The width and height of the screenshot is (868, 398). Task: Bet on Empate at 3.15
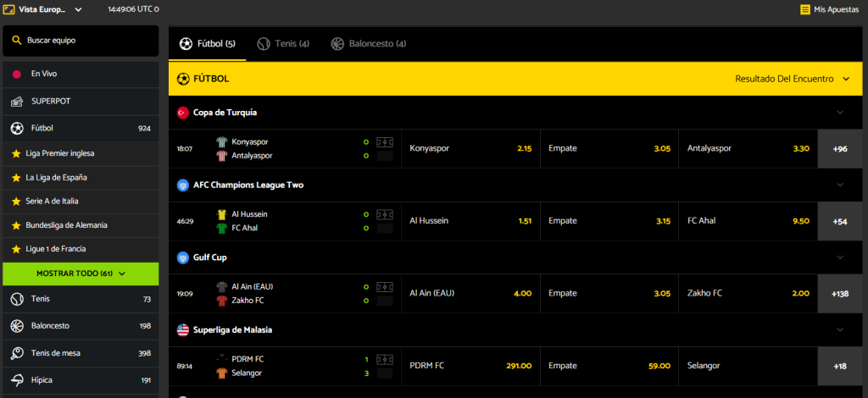(609, 221)
